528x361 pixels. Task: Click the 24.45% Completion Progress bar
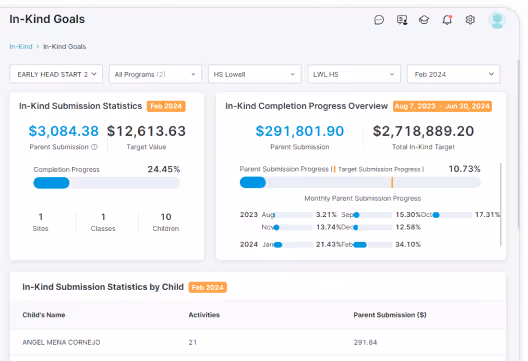tap(106, 183)
